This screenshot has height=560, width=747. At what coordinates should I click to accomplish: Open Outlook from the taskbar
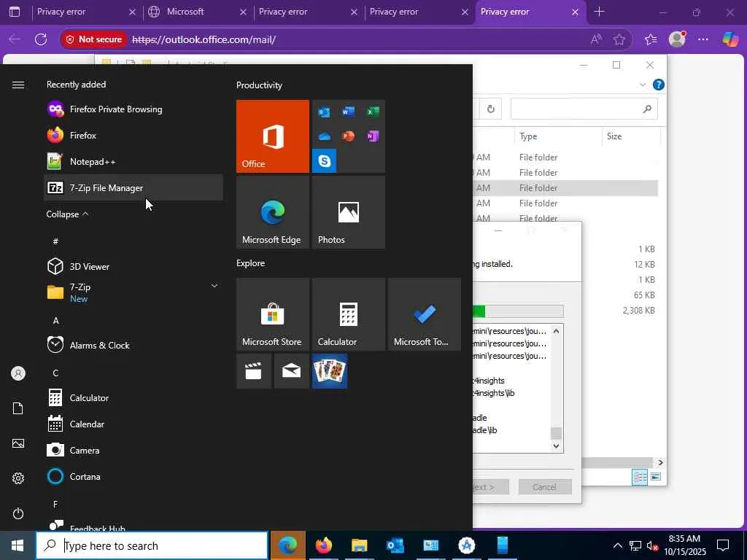(x=395, y=545)
